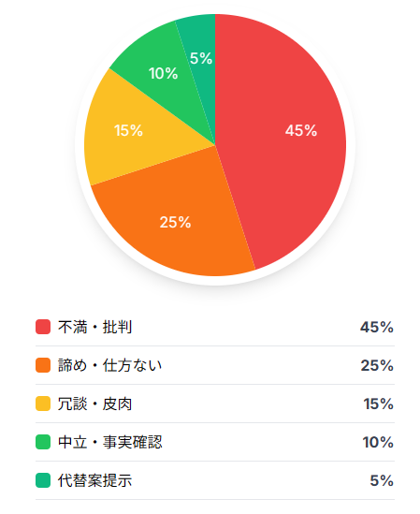Click the yellow 冗談・皮肉 legend swatch
This screenshot has height=514, width=420.
tap(43, 404)
